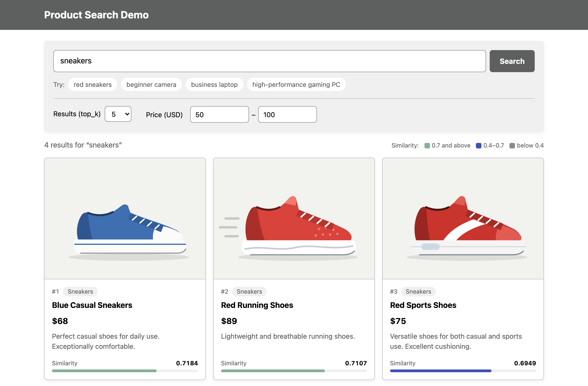588x386 pixels.
Task: Click the "Product Search Demo" header title
Action: point(96,15)
